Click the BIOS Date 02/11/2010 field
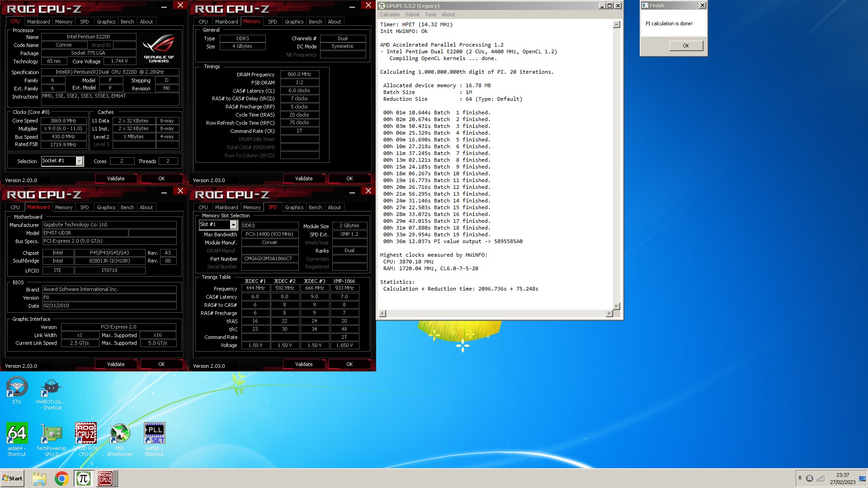 [109, 306]
